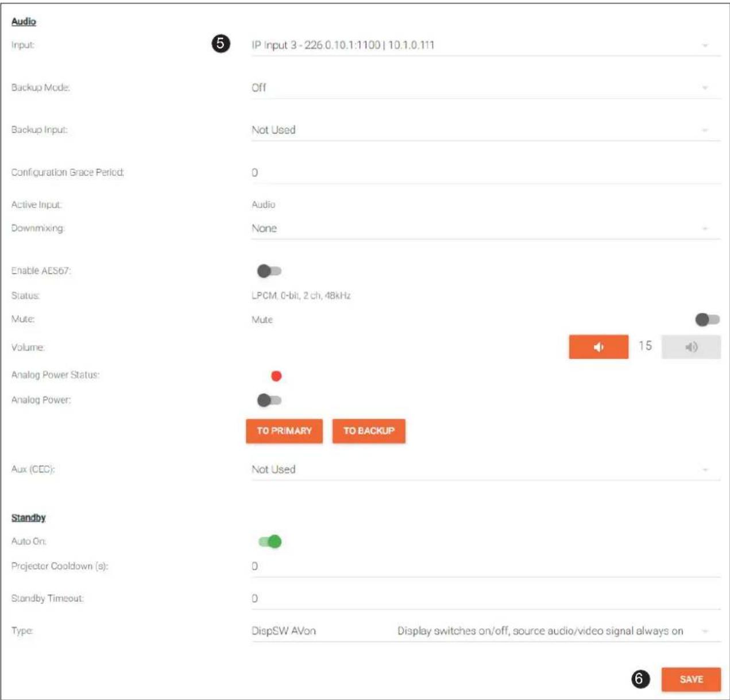The height and width of the screenshot is (700, 730).
Task: Turn off the Auto On switch
Action: tap(269, 541)
